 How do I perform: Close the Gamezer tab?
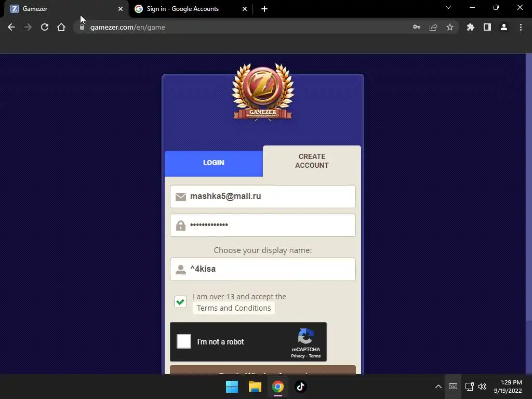[121, 9]
